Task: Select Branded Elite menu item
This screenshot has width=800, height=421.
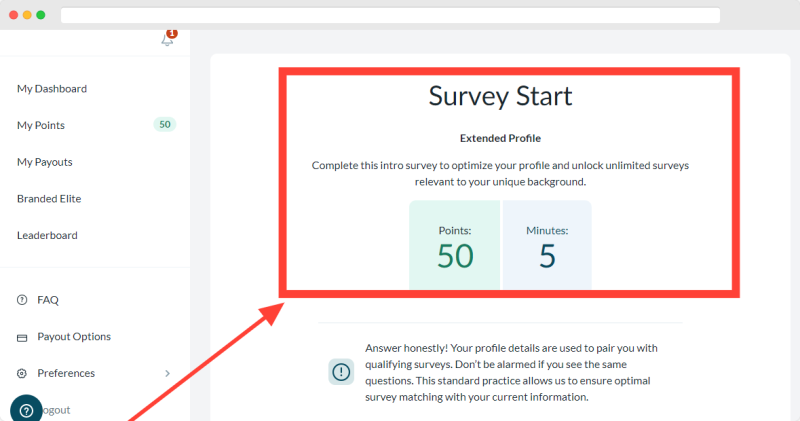Action: click(x=49, y=199)
